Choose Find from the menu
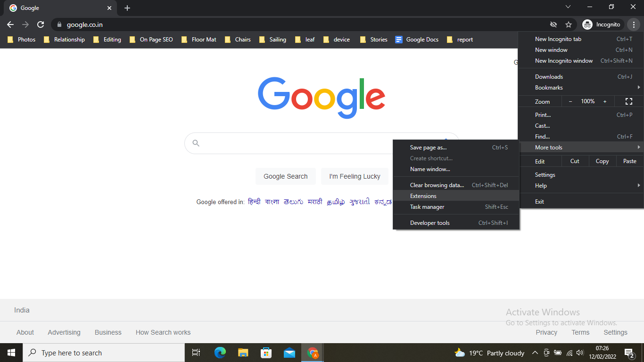 pyautogui.click(x=581, y=137)
